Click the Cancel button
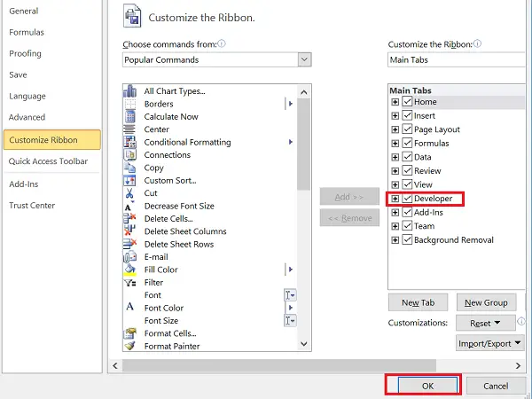Screen dimensions: 532x399 click(x=496, y=386)
